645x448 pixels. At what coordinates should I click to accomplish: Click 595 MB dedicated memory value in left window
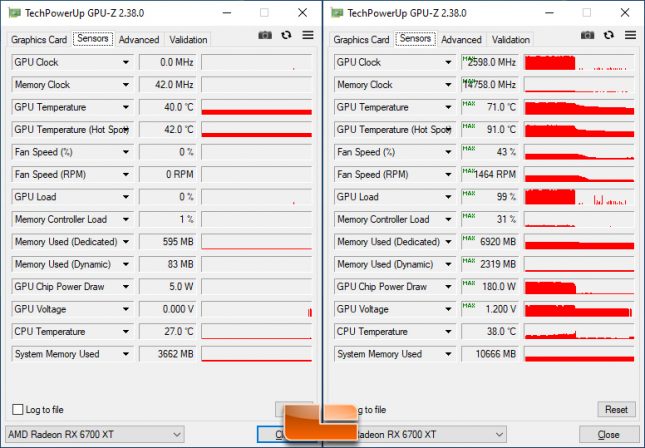[x=167, y=242]
